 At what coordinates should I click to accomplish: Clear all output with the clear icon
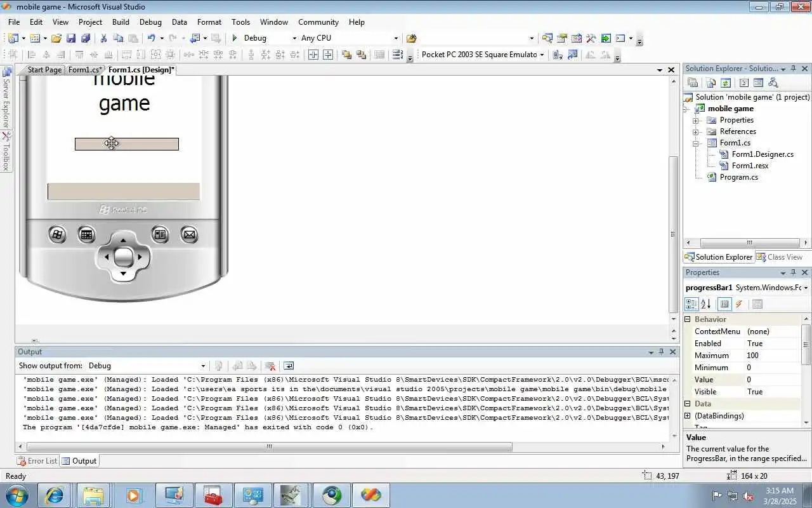point(270,366)
